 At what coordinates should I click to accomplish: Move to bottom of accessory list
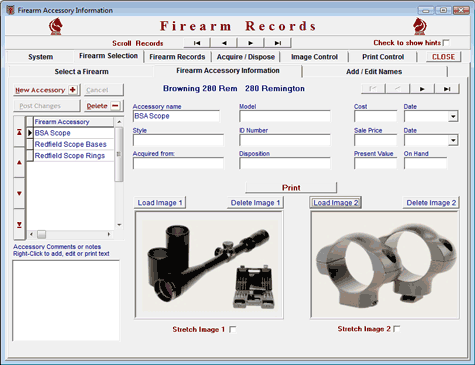(19, 224)
